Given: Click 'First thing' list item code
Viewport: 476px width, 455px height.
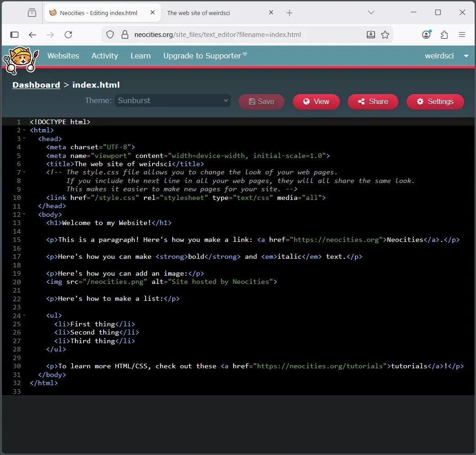Looking at the screenshot, I should pos(95,324).
